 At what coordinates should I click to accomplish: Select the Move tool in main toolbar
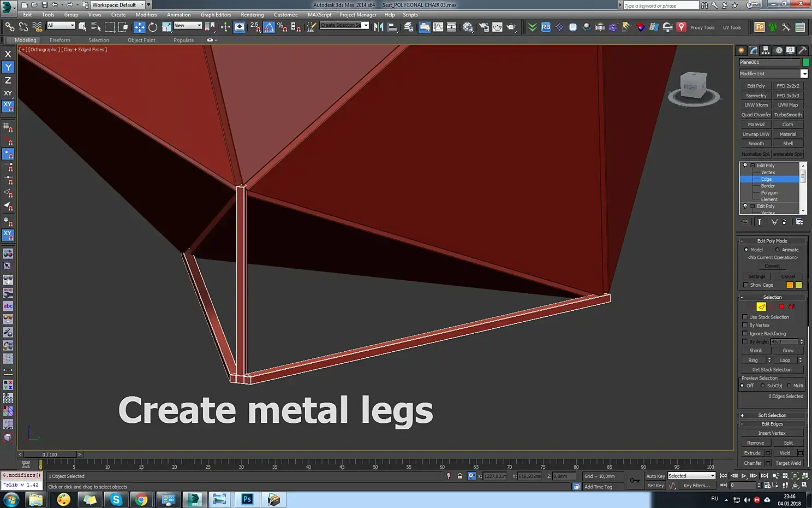140,27
